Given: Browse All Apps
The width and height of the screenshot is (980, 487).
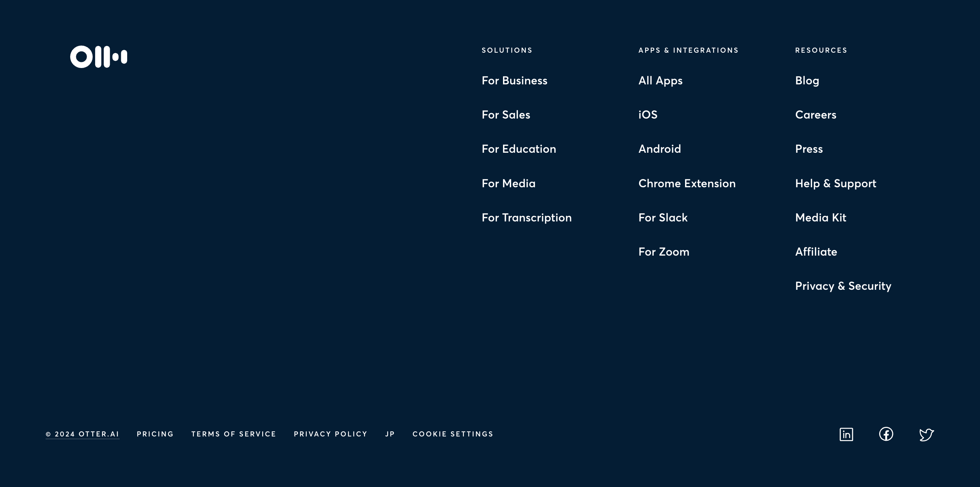Looking at the screenshot, I should coord(660,80).
